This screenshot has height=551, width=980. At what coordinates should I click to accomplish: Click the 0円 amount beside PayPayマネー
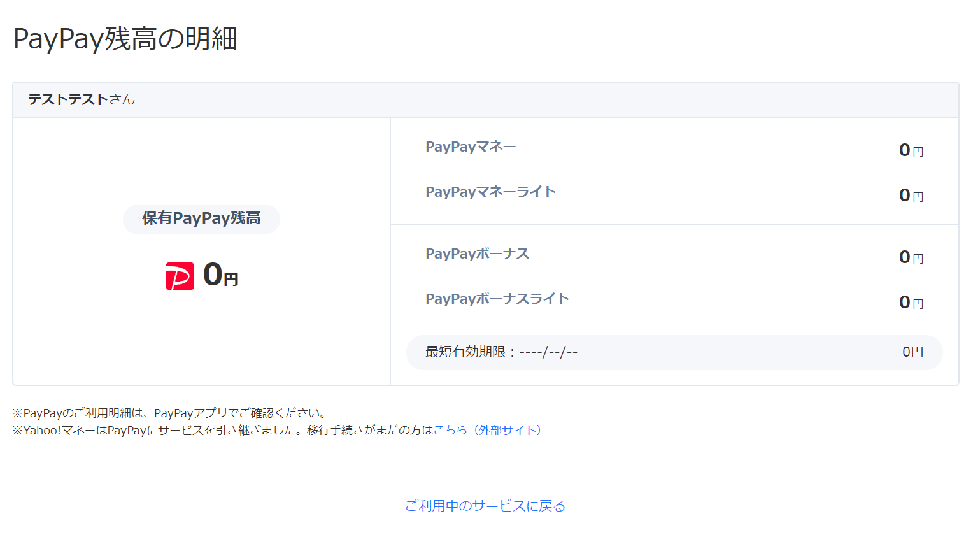coord(911,150)
